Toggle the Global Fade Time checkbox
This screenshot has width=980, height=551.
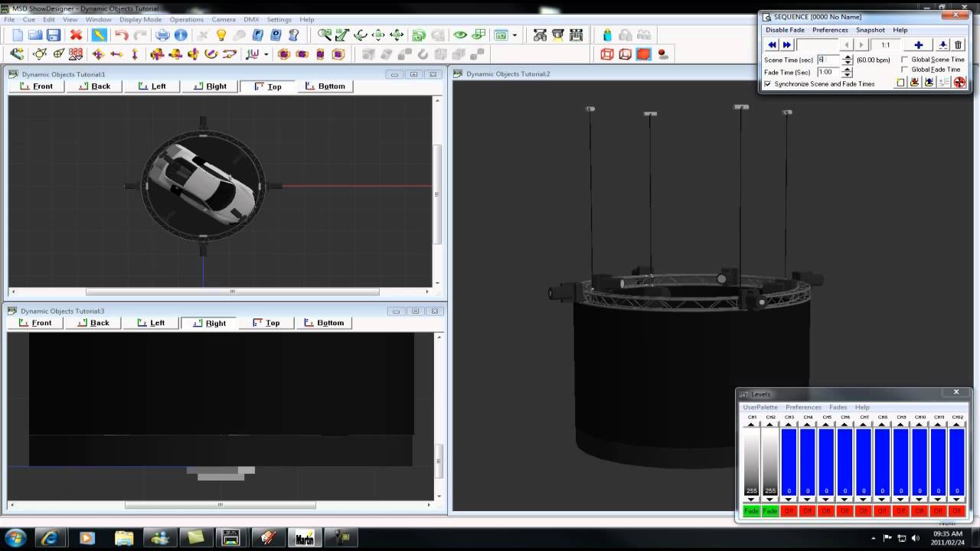coord(905,70)
